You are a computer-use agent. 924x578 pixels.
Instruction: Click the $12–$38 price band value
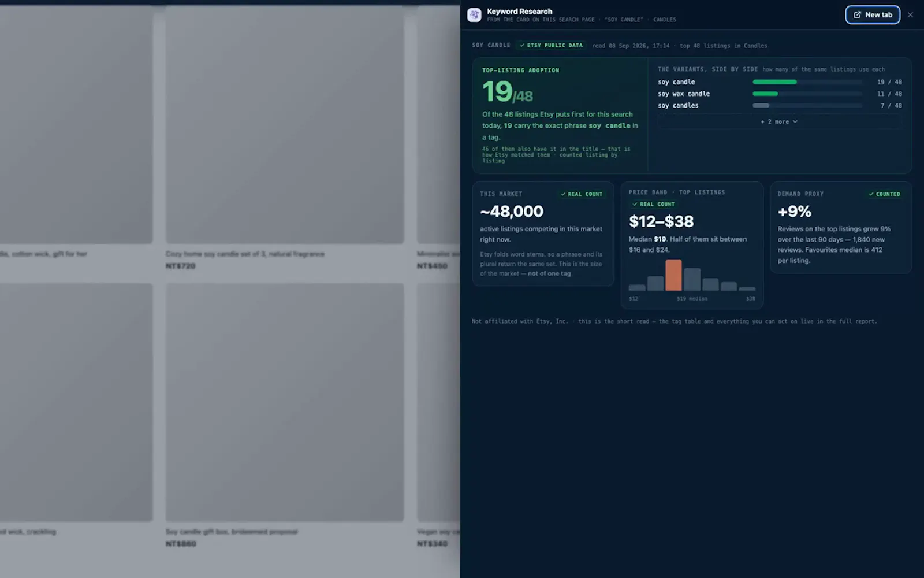pos(661,221)
